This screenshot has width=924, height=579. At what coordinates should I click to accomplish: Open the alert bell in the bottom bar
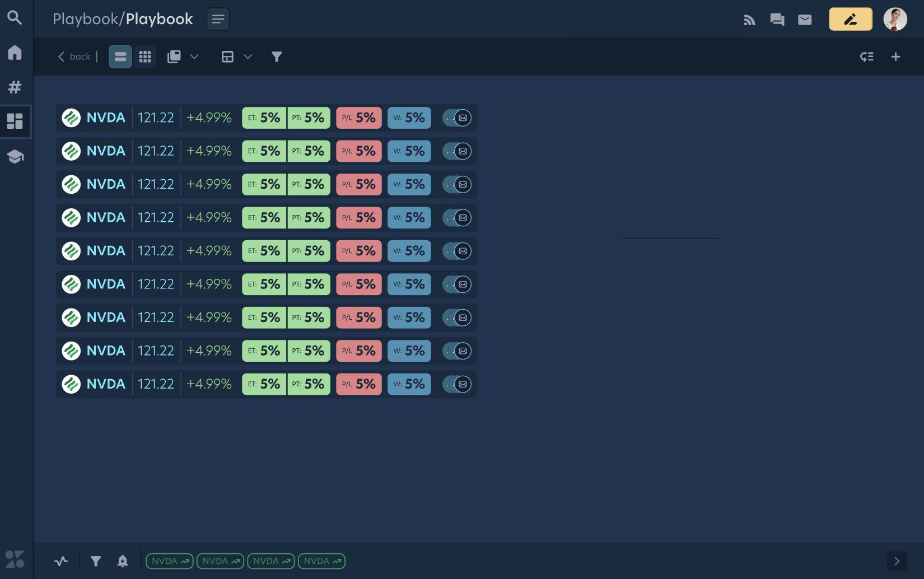pyautogui.click(x=123, y=561)
